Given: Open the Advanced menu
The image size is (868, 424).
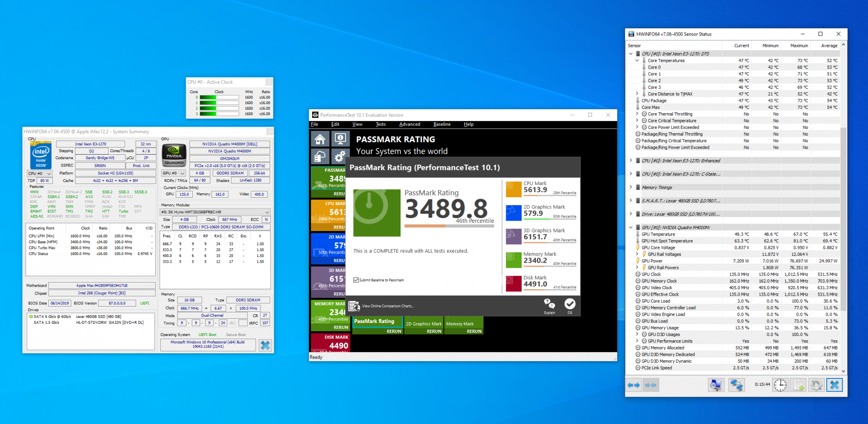Looking at the screenshot, I should [x=409, y=124].
